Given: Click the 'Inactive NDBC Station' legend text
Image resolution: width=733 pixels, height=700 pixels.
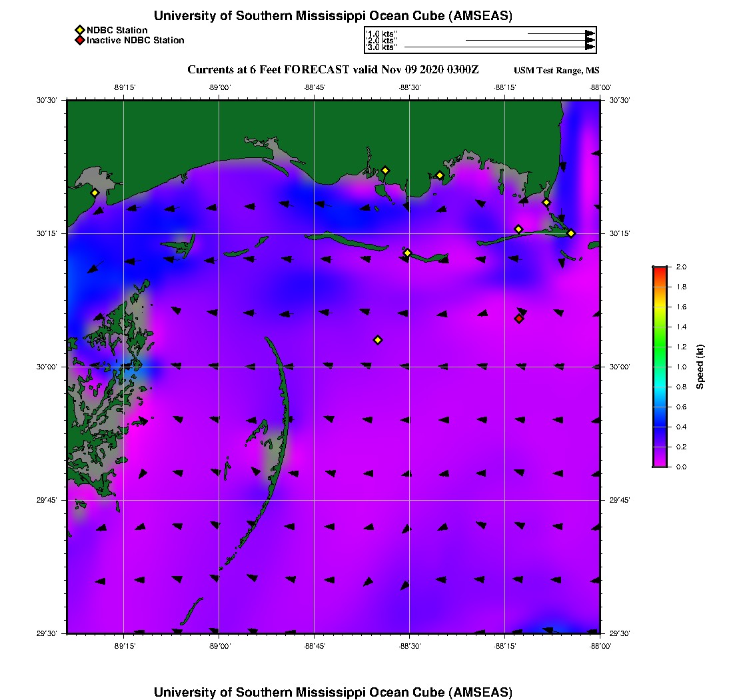Looking at the screenshot, I should coord(135,40).
